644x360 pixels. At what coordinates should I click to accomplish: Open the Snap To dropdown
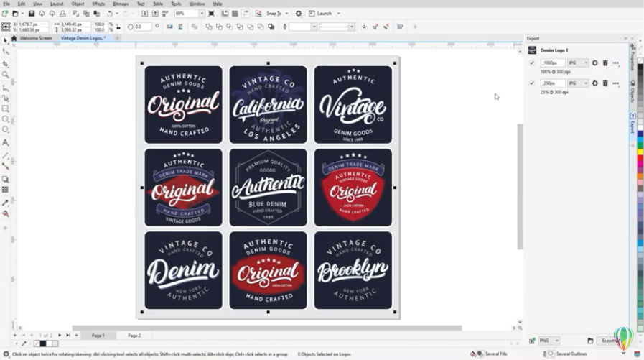pos(286,14)
